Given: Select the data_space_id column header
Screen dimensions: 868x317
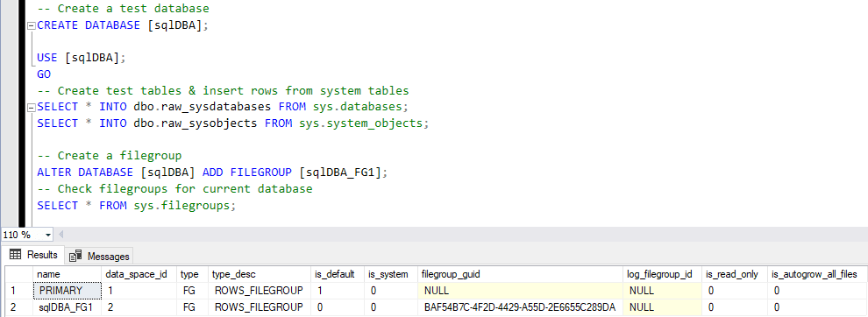Looking at the screenshot, I should pyautogui.click(x=139, y=274).
